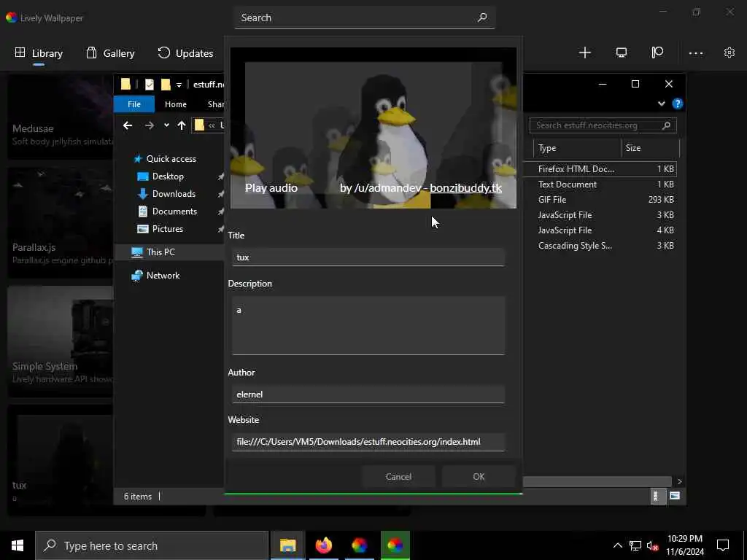This screenshot has width=747, height=560.
Task: Click the File Explorer back arrow
Action: click(127, 125)
